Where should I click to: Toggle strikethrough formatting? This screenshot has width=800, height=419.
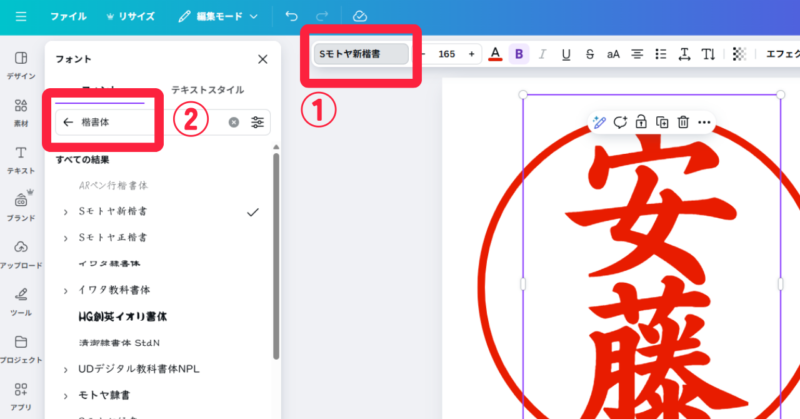pyautogui.click(x=590, y=54)
